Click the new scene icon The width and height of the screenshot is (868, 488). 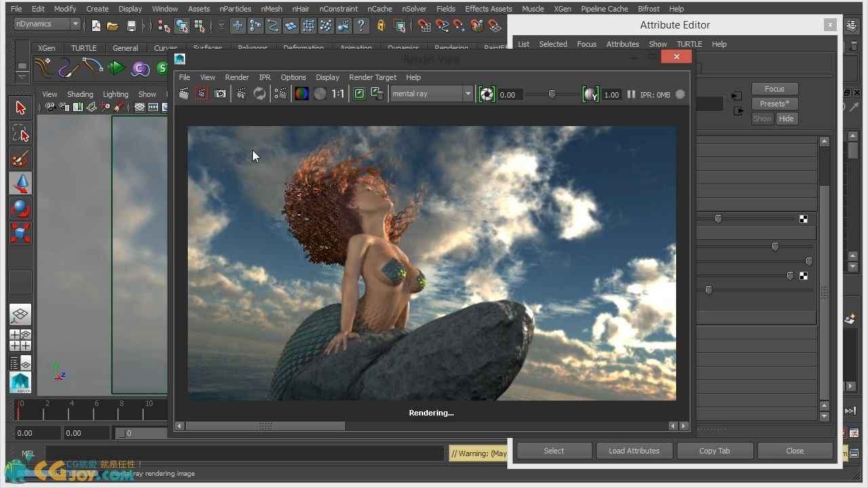pyautogui.click(x=96, y=26)
